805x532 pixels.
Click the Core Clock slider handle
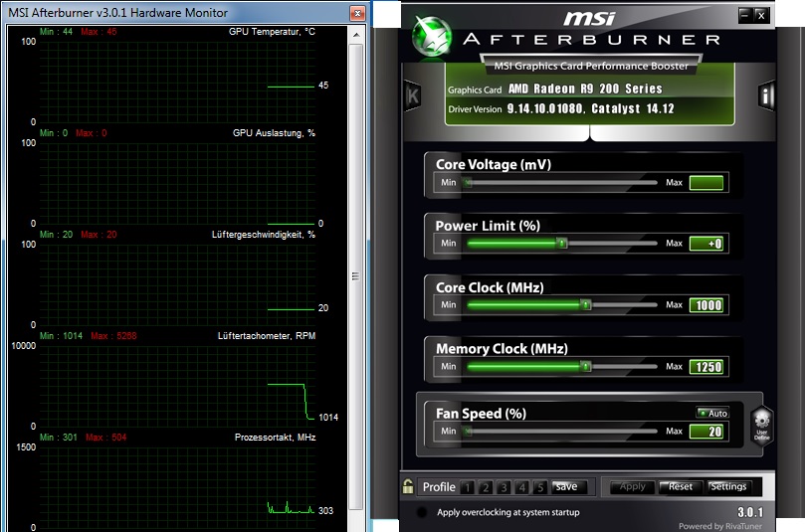pos(586,304)
